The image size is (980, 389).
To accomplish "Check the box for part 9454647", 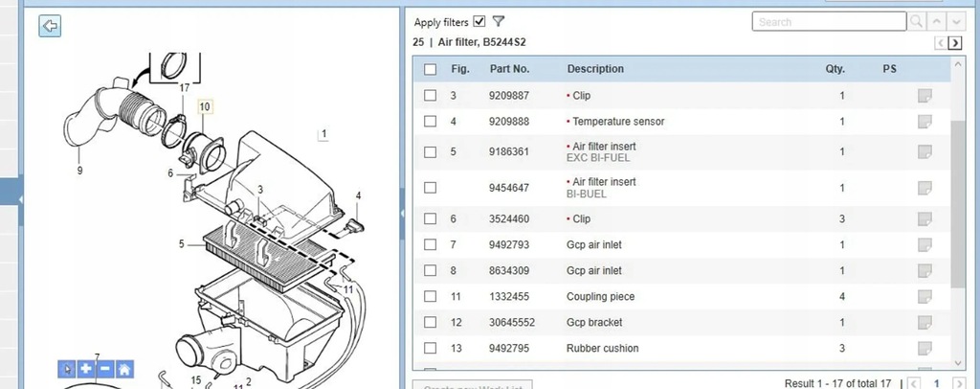I will pos(430,188).
